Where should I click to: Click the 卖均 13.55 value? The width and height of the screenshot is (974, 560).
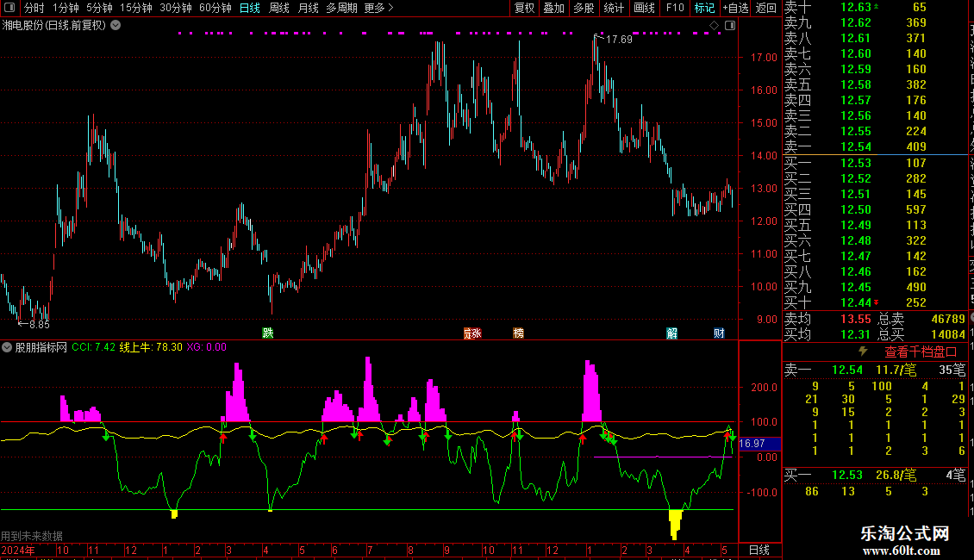coord(855,319)
